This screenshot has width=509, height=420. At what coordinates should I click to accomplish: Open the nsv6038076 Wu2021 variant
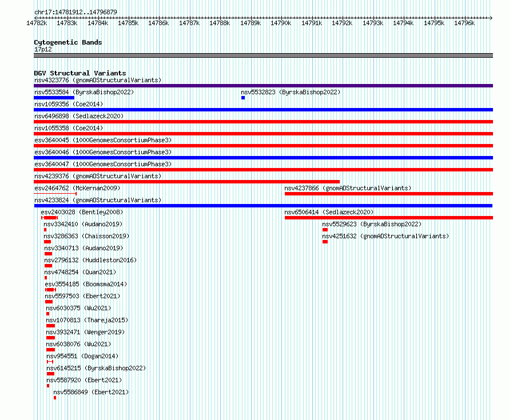pyautogui.click(x=78, y=344)
